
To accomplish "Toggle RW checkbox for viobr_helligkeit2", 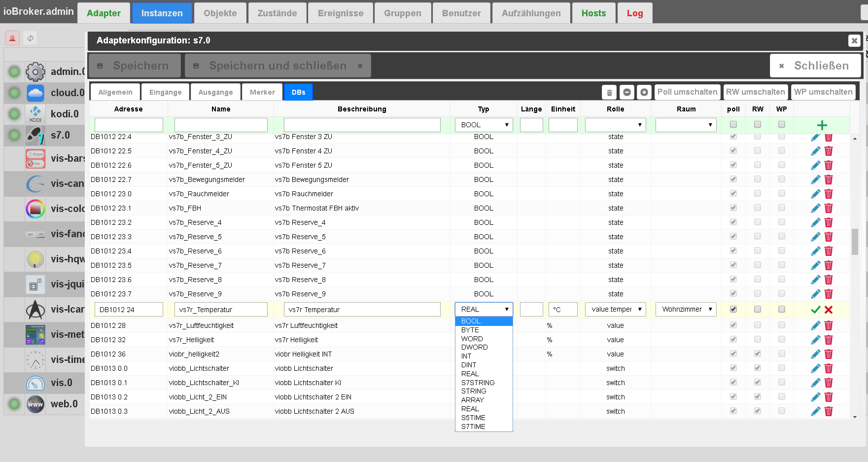I will coord(758,354).
